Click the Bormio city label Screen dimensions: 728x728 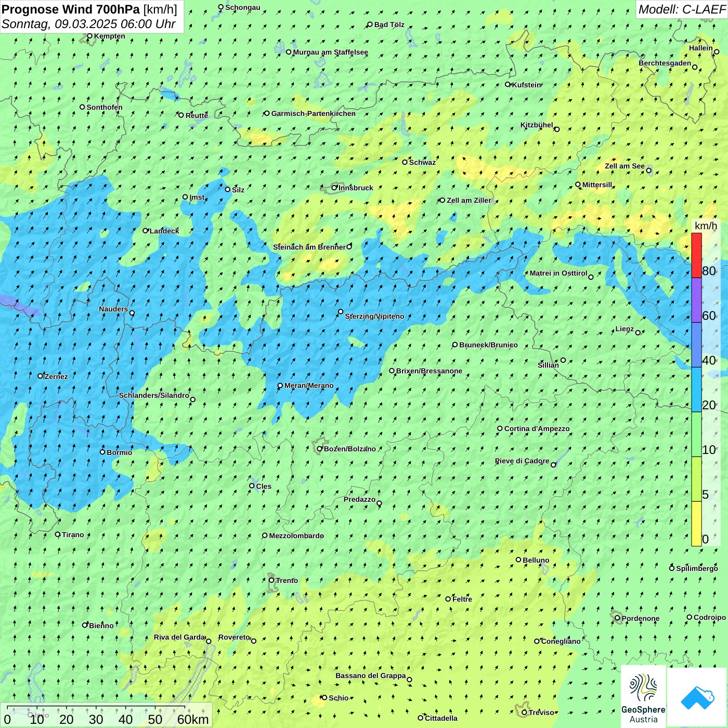click(119, 452)
